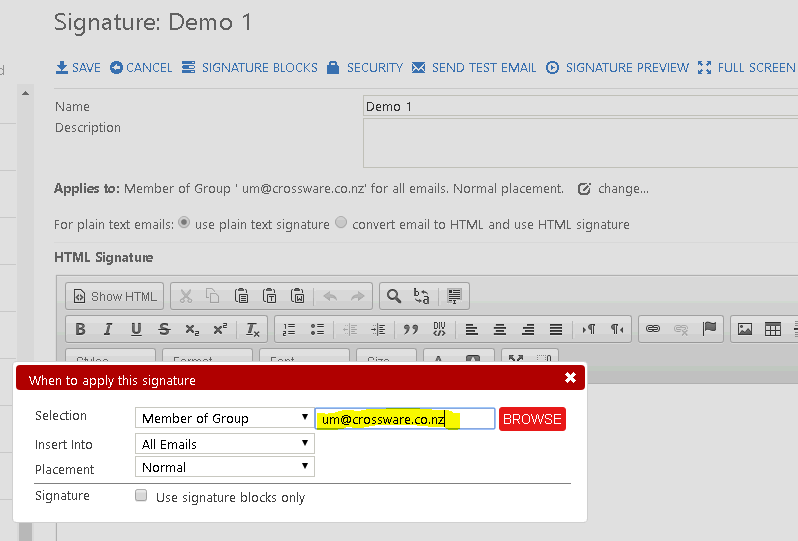Redo the last edit
Viewport: 798px width, 541px height.
tap(358, 296)
